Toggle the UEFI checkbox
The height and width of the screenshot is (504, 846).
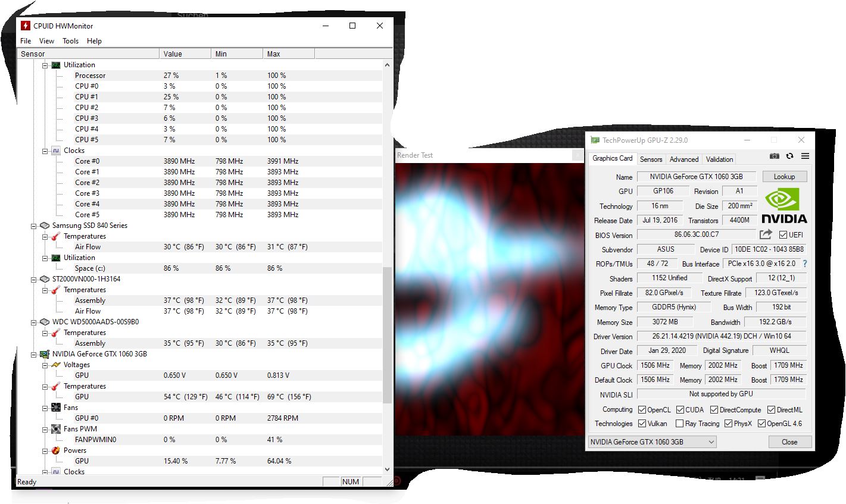coord(783,235)
